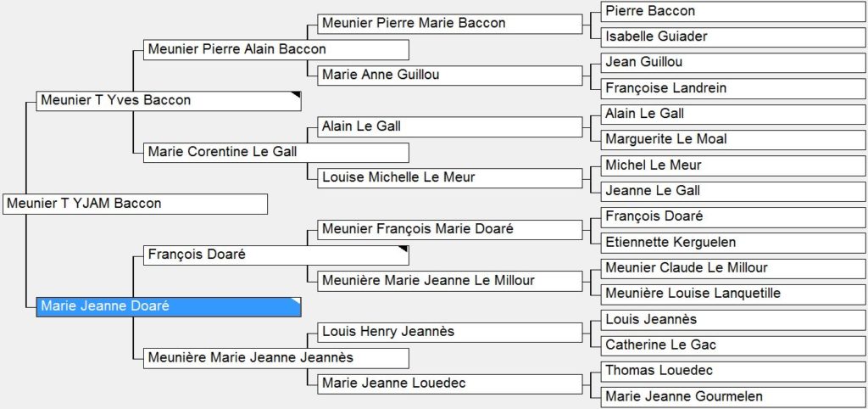
Task: Select Marie Corentine Le Gall
Action: 276,153
